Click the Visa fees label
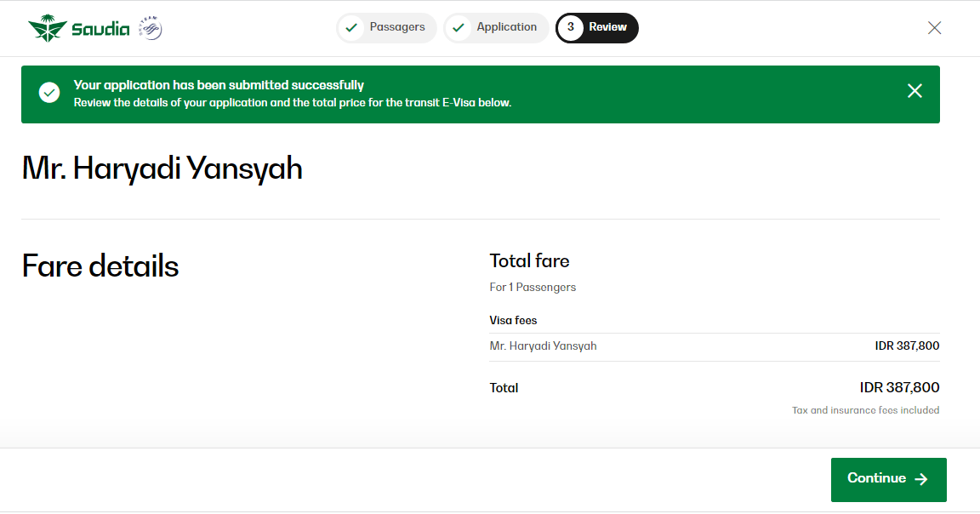 click(x=513, y=321)
